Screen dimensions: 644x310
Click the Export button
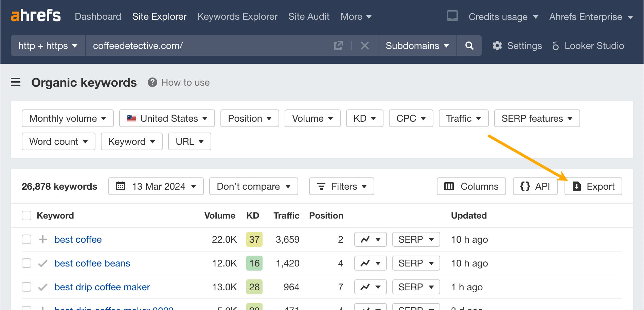pos(593,186)
